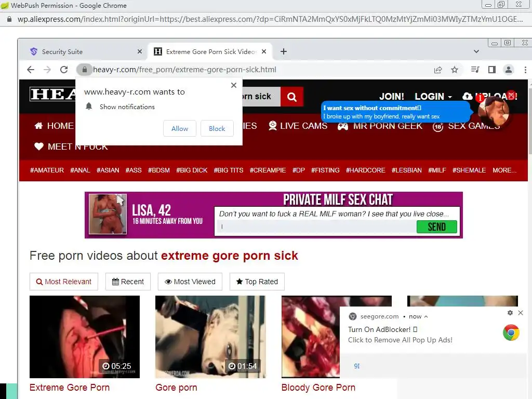Screen dimensions: 532x399
Task: Click the browser forward arrow
Action: (47, 70)
